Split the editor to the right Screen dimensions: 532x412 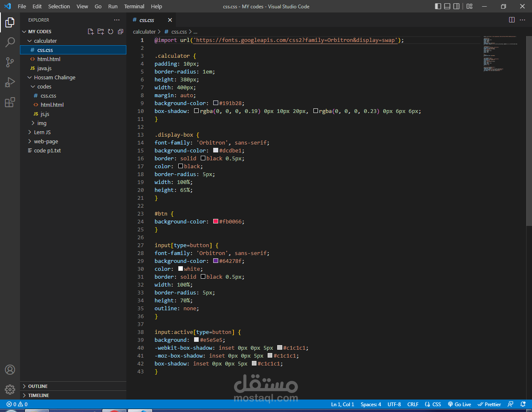pos(512,20)
